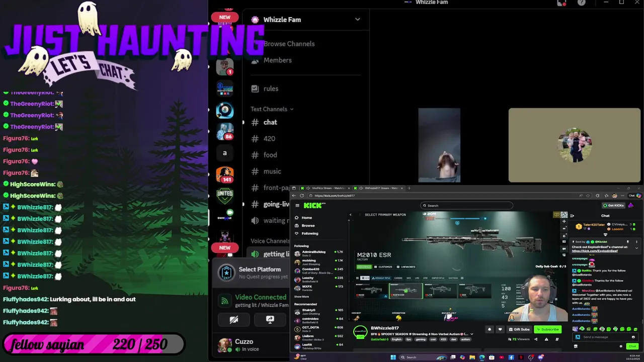
Task: Open server icon with 141 badge
Action: pos(225,174)
